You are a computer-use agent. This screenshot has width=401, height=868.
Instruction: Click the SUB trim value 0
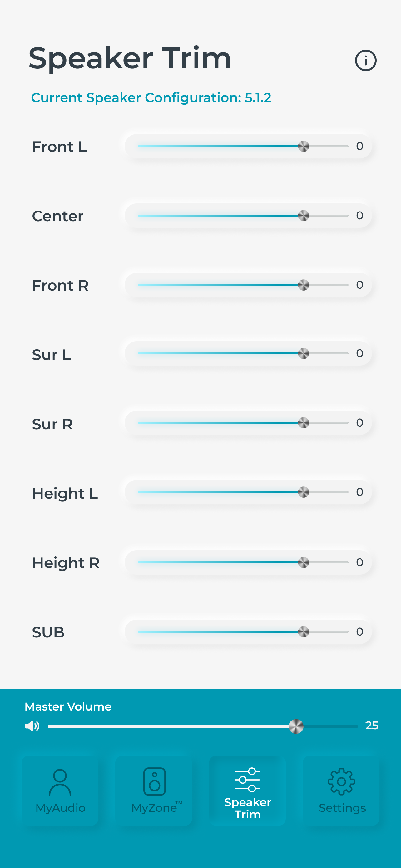[359, 631]
